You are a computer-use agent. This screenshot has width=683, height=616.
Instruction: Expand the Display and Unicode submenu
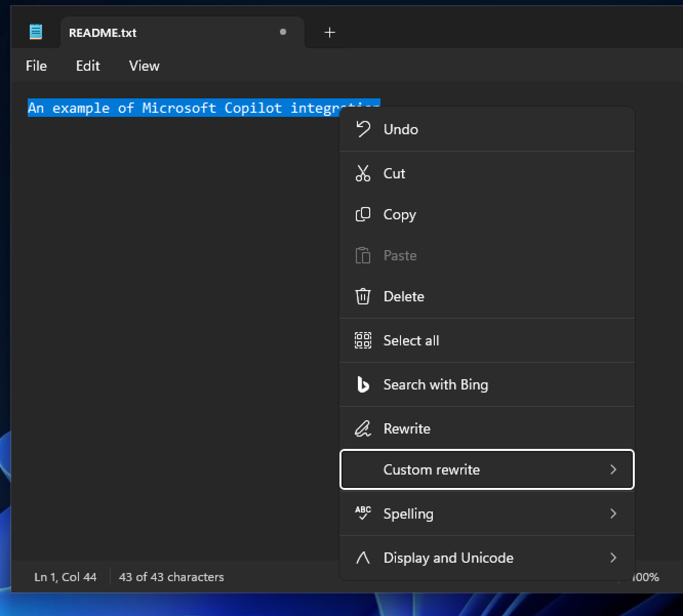pos(613,558)
